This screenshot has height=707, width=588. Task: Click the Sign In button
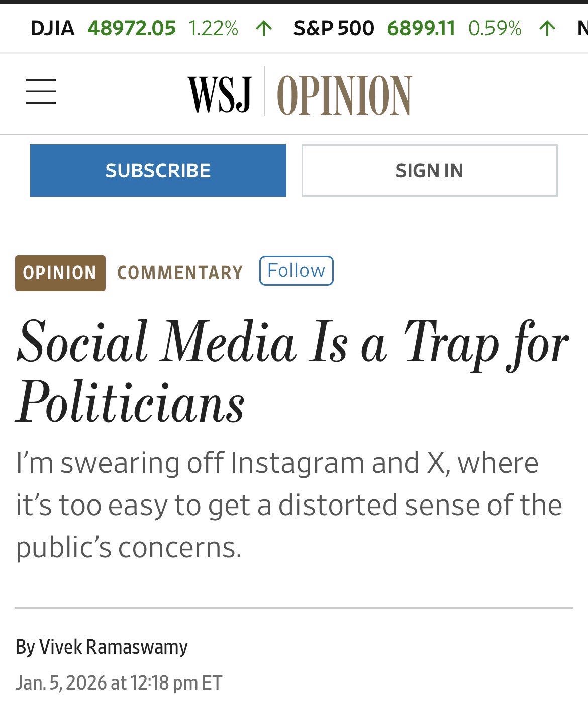[429, 170]
